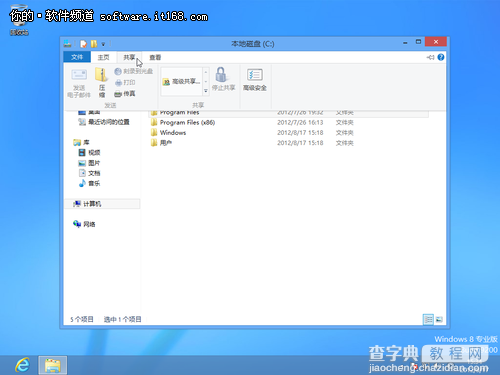This screenshot has width=500, height=375.
Task: Click the film icon beside 视频
Action: pyautogui.click(x=82, y=153)
